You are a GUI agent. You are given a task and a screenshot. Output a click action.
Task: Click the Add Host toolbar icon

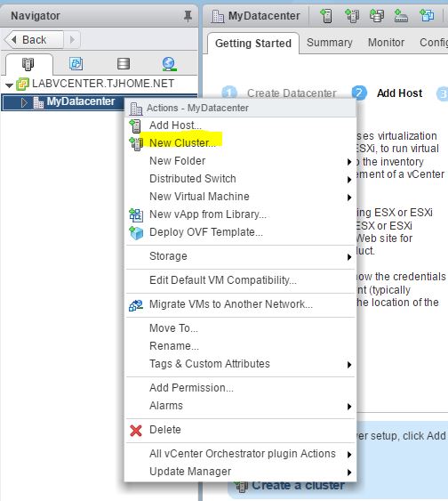click(x=326, y=16)
